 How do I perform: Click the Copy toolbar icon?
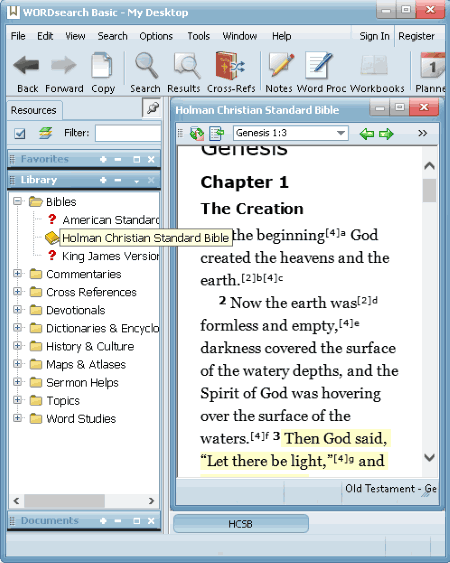[x=102, y=65]
